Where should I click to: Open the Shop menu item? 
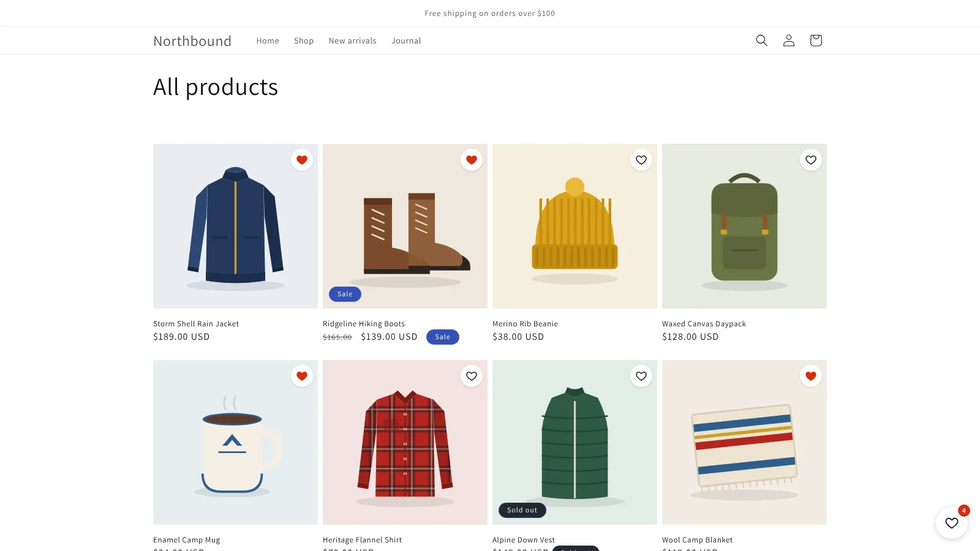tap(304, 41)
